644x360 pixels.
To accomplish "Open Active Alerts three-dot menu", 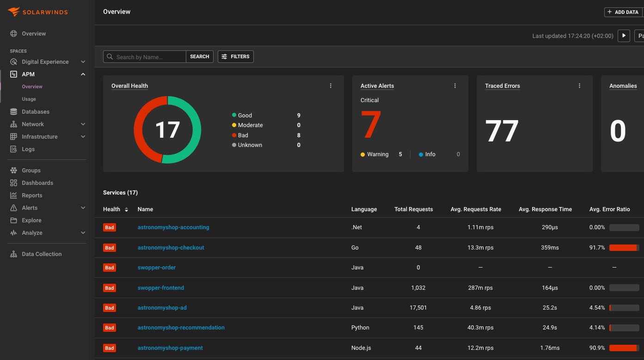I will [455, 86].
